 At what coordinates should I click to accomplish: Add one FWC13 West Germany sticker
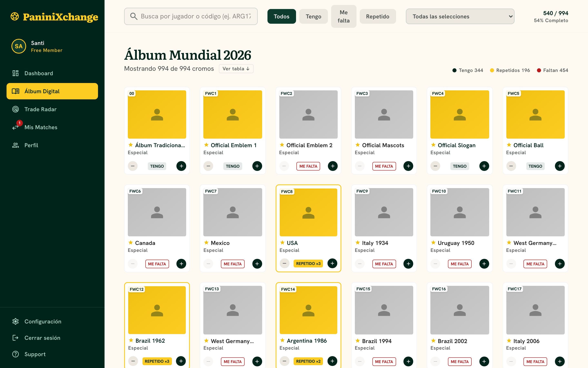pos(257,361)
